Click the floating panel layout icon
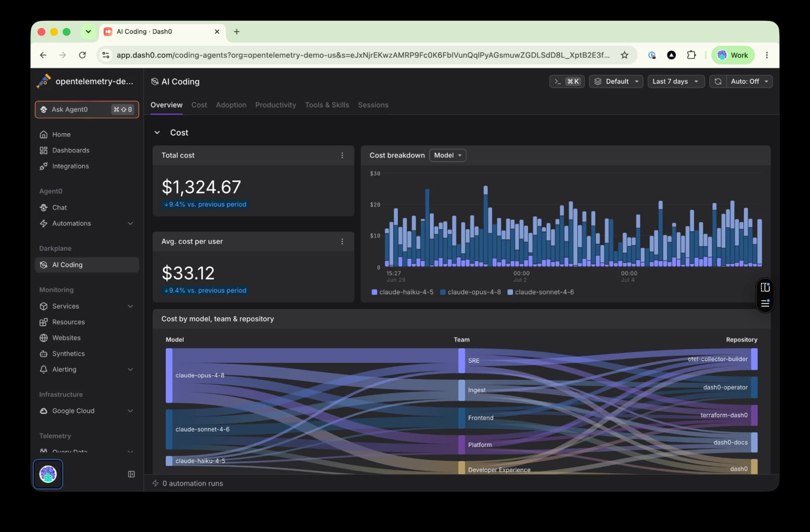The width and height of the screenshot is (810, 532). [x=765, y=287]
